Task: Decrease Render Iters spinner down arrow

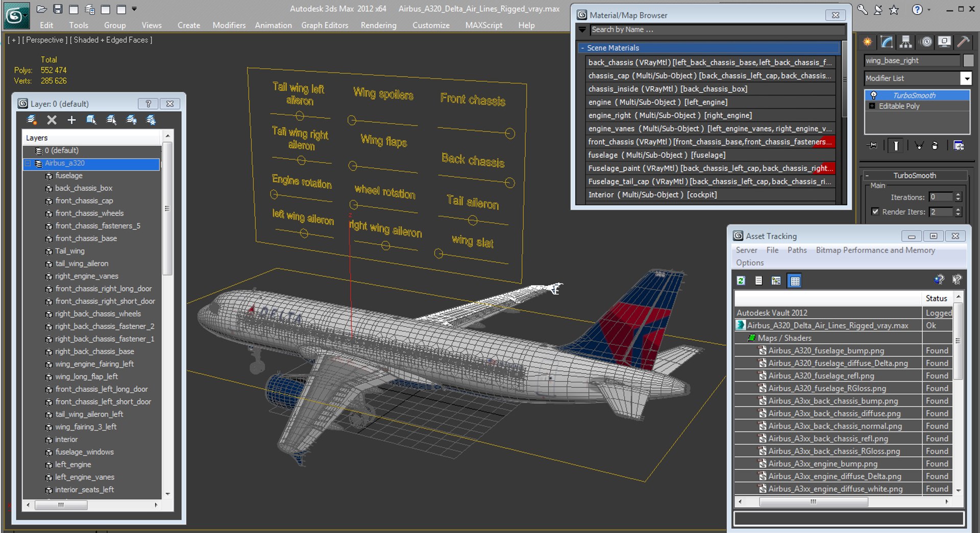Action: click(x=958, y=215)
